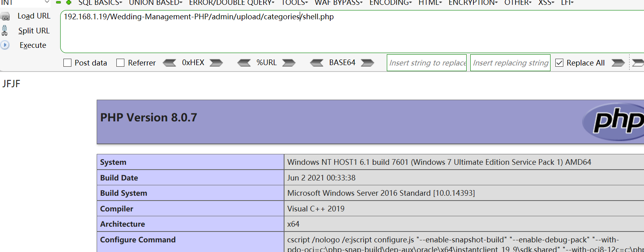The image size is (644, 252).
Task: Open the WAF BYPASS dropdown menu
Action: 339,3
